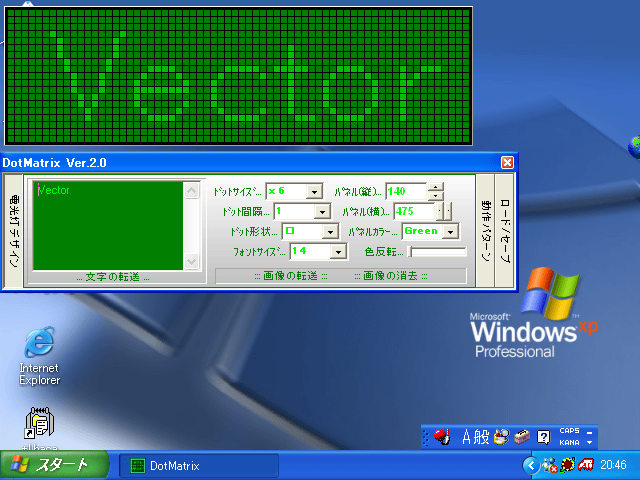Image resolution: width=640 pixels, height=480 pixels.
Task: Switch to the ロード/セーブ vertical tab
Action: [505, 231]
